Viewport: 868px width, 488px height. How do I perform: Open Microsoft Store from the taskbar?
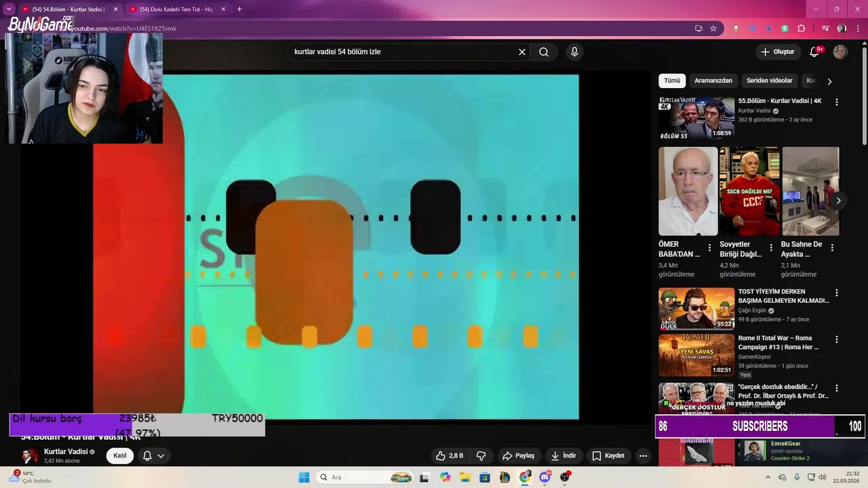click(x=485, y=477)
